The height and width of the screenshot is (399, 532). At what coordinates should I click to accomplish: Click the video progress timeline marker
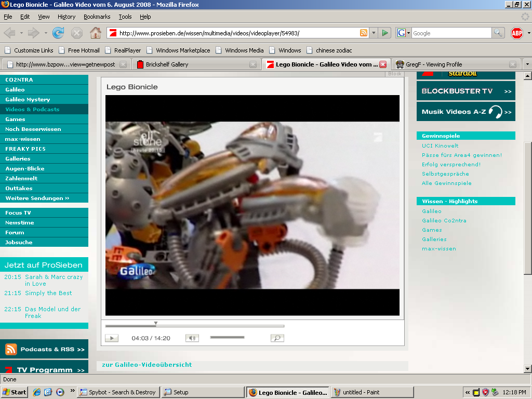pyautogui.click(x=156, y=324)
